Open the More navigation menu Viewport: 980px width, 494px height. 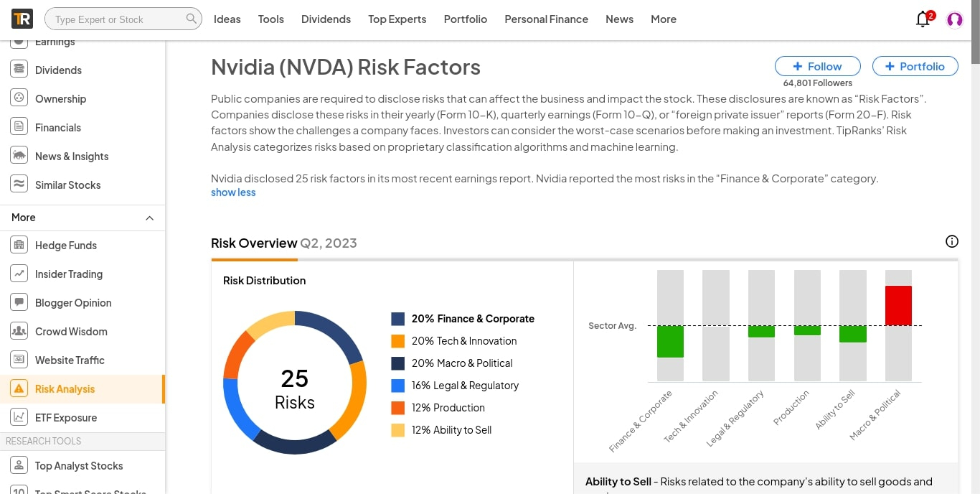663,19
